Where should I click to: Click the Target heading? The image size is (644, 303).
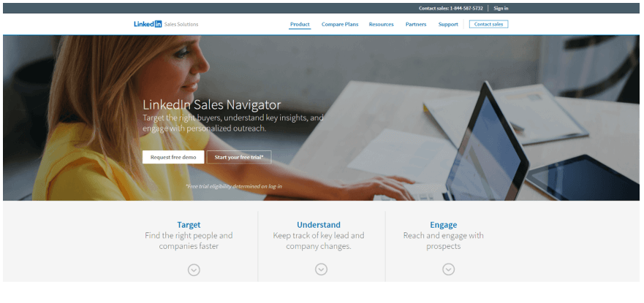[189, 225]
